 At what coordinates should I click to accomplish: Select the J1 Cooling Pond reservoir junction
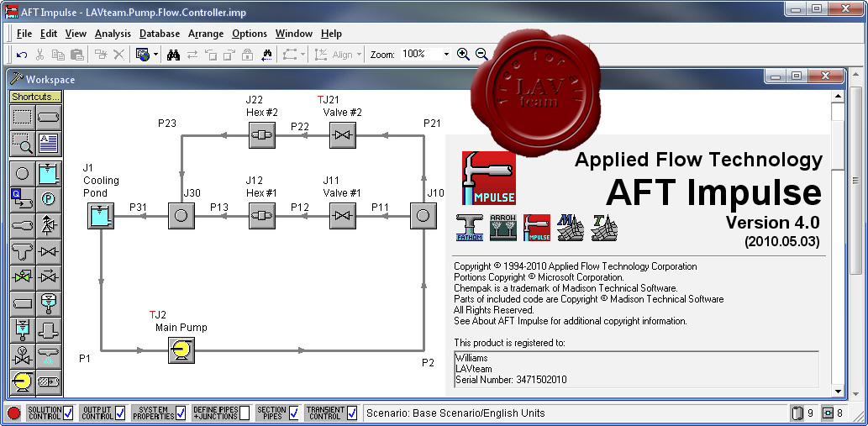click(101, 216)
